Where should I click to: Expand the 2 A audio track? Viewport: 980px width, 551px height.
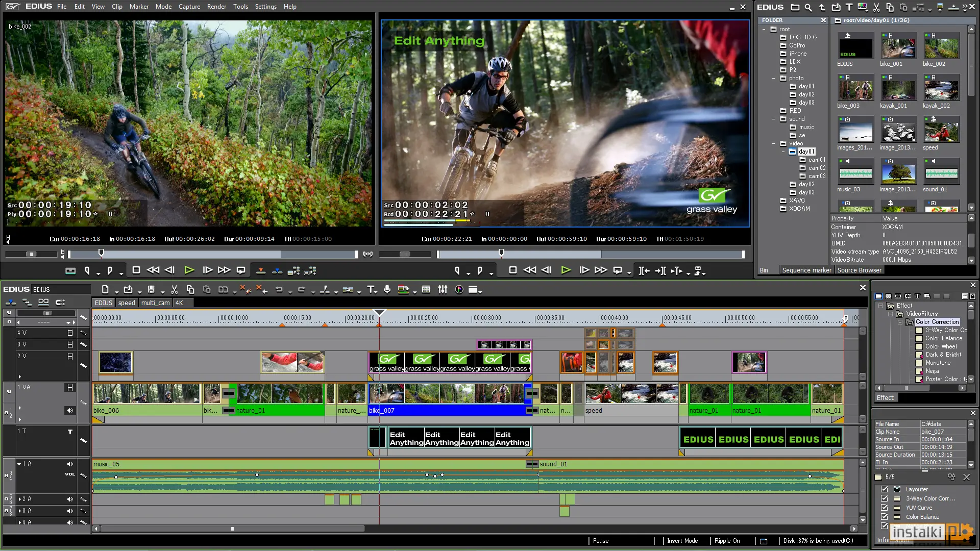coord(19,499)
